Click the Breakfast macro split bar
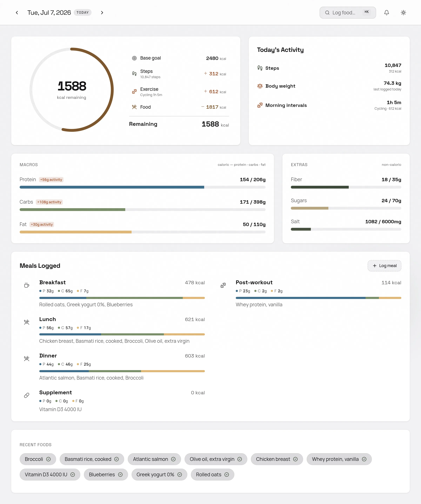The width and height of the screenshot is (421, 504). coord(122,298)
